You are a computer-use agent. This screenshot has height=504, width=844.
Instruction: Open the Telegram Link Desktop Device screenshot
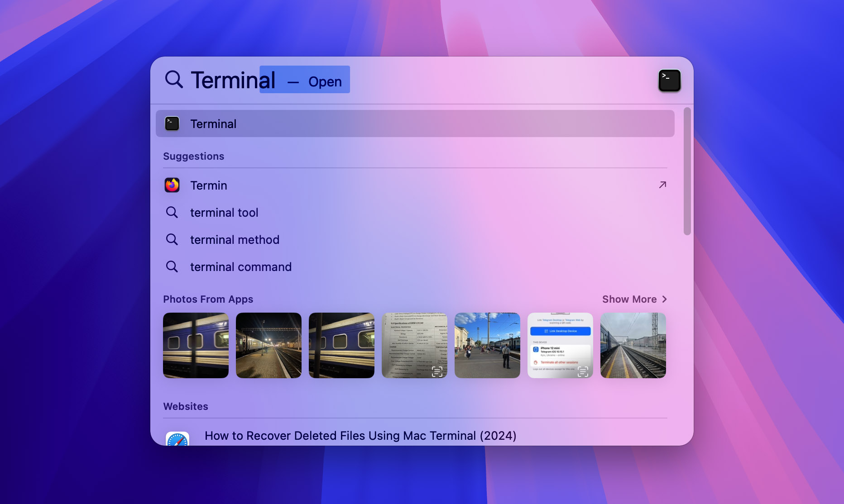[x=560, y=345]
